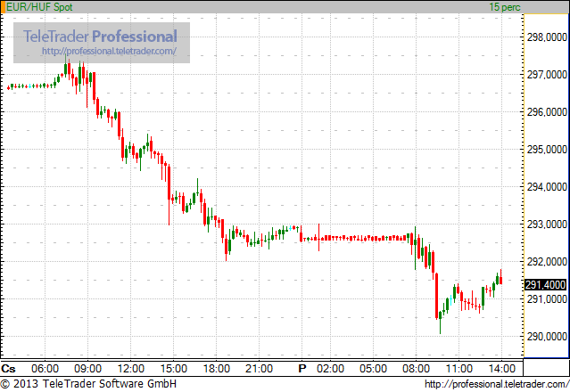Click the 02:00 time axis label
Viewport: 570px width, 392px height.
click(330, 369)
